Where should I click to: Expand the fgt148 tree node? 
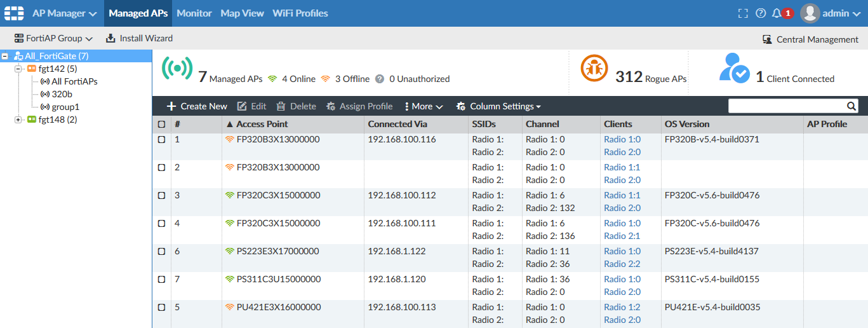click(x=18, y=120)
